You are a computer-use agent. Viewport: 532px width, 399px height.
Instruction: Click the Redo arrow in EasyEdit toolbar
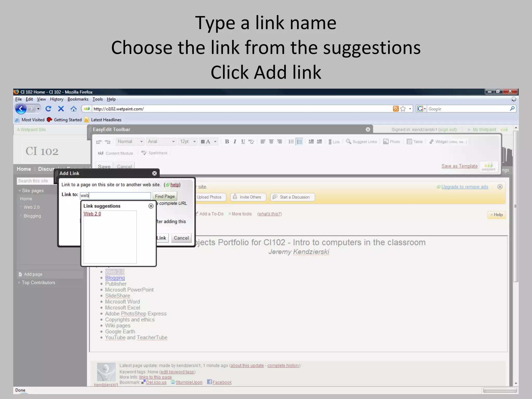[108, 142]
